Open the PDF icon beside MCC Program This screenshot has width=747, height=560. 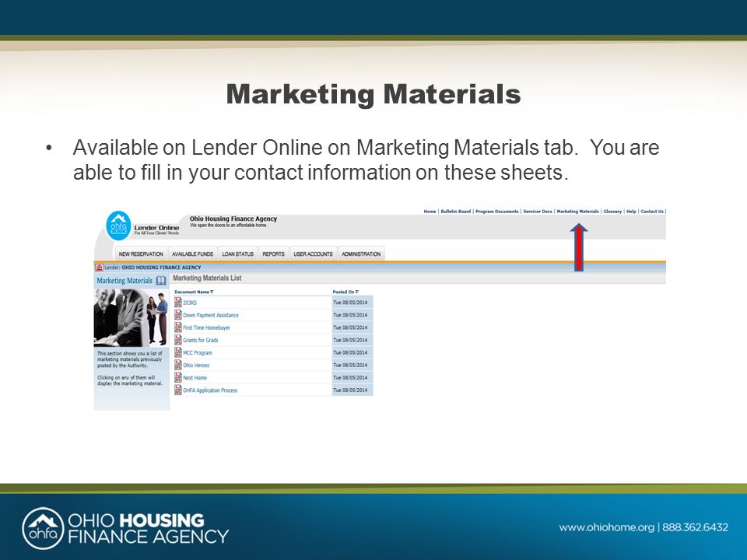coord(178,352)
